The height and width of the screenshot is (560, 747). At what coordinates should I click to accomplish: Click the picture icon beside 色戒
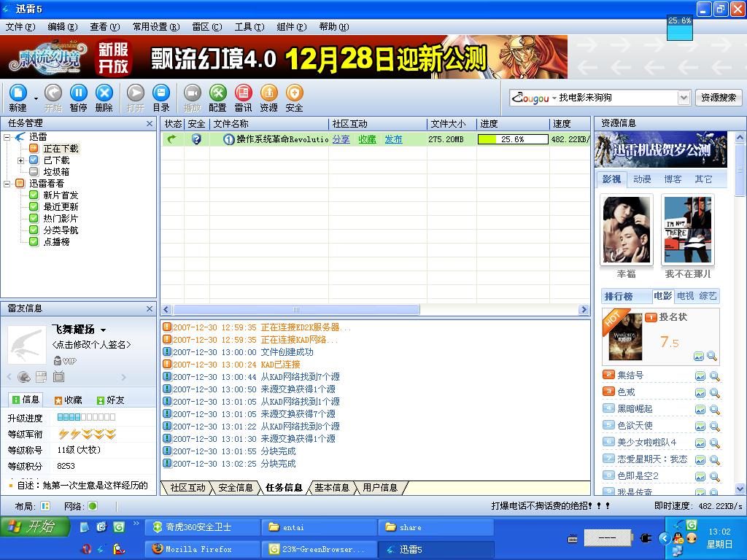point(700,392)
